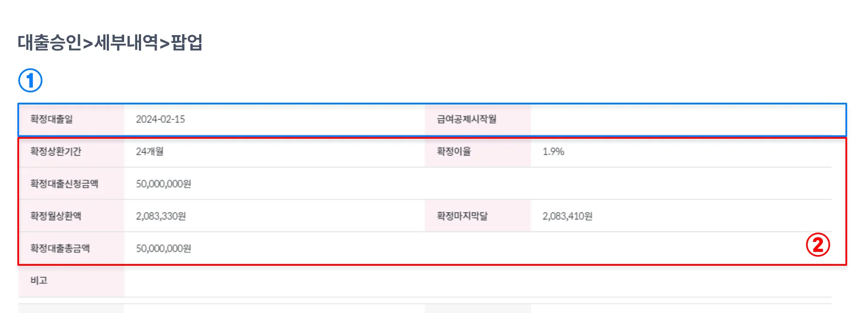Click the 50,000,000원 value beside 확정대출총금액
The height and width of the screenshot is (313, 868).
click(164, 248)
